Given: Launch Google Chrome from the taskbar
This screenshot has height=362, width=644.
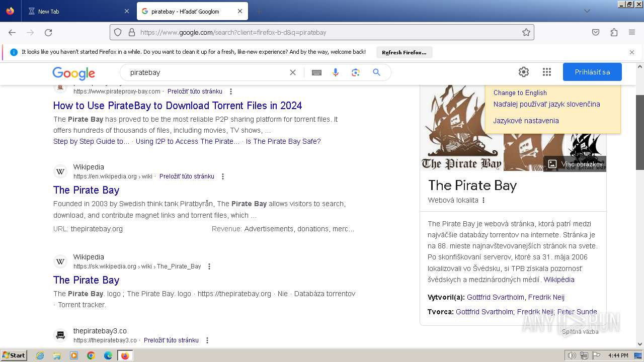Looking at the screenshot, I should point(91,355).
